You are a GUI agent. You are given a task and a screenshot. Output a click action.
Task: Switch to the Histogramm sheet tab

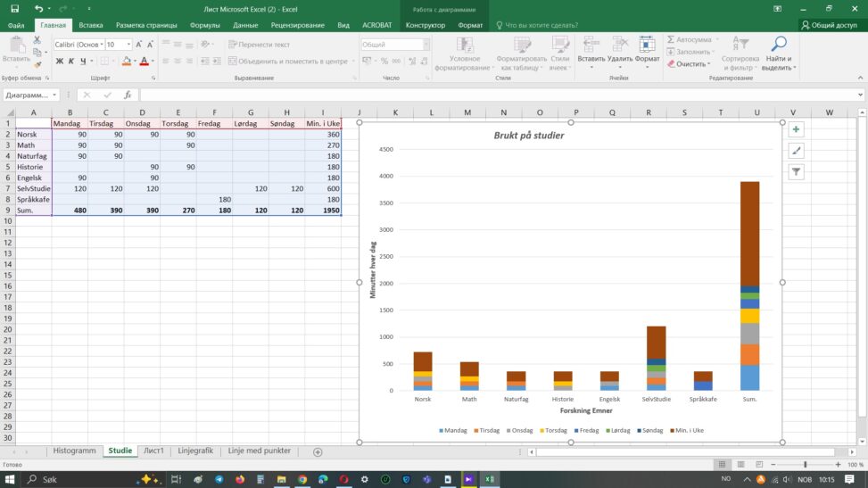pos(74,451)
